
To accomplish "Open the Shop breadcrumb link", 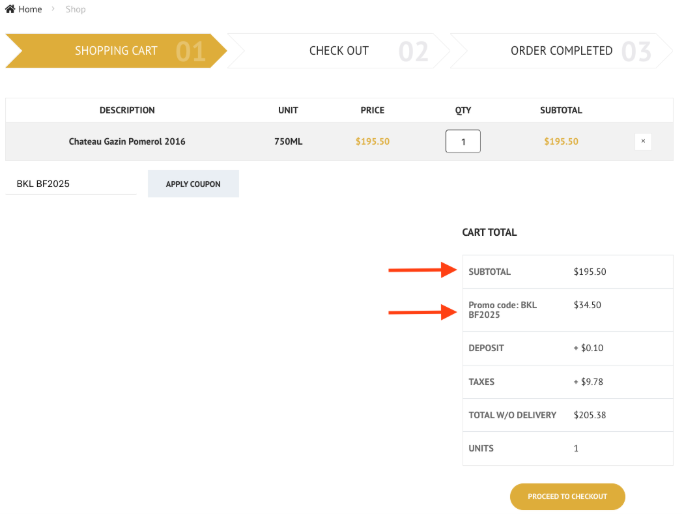I will point(75,9).
